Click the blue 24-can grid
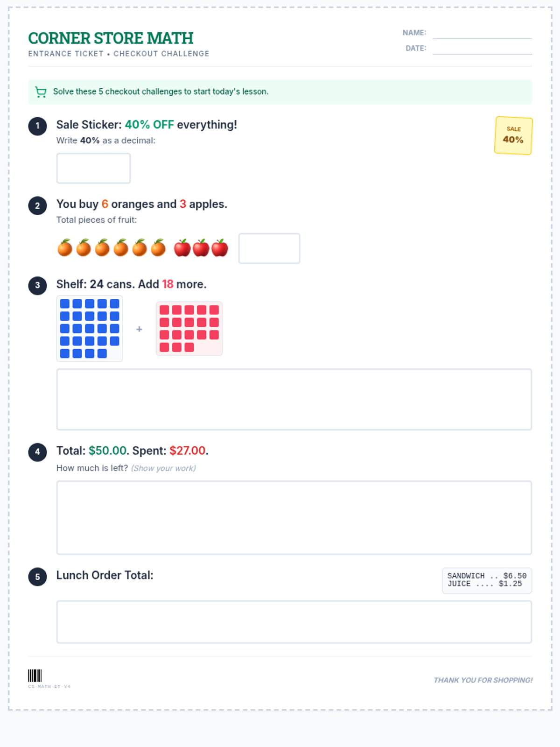Image resolution: width=560 pixels, height=747 pixels. 90,329
